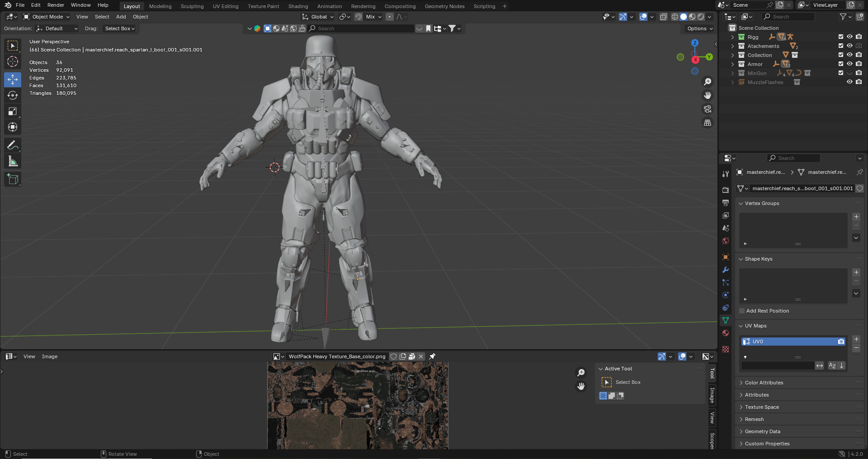Open the image editor Image menu
The image size is (868, 459).
[x=50, y=356]
